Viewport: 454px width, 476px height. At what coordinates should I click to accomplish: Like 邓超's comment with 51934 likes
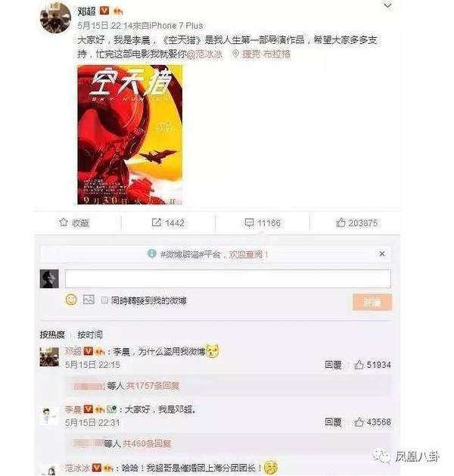(359, 364)
